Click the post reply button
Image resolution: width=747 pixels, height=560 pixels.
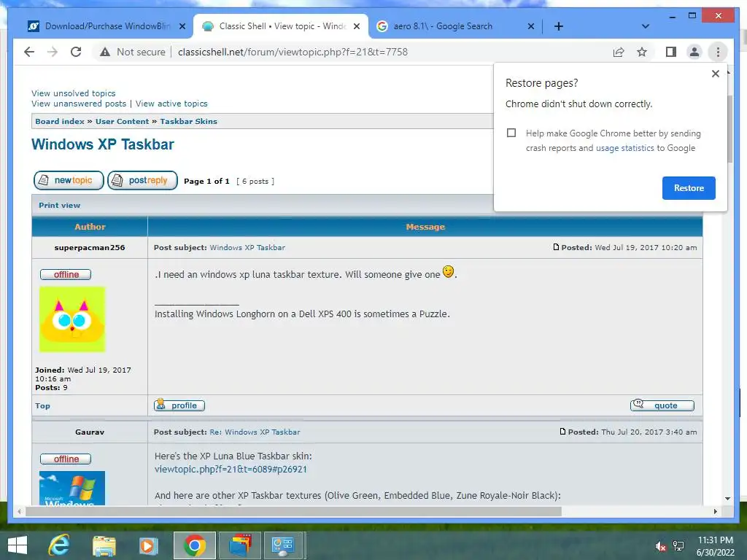pyautogui.click(x=142, y=181)
